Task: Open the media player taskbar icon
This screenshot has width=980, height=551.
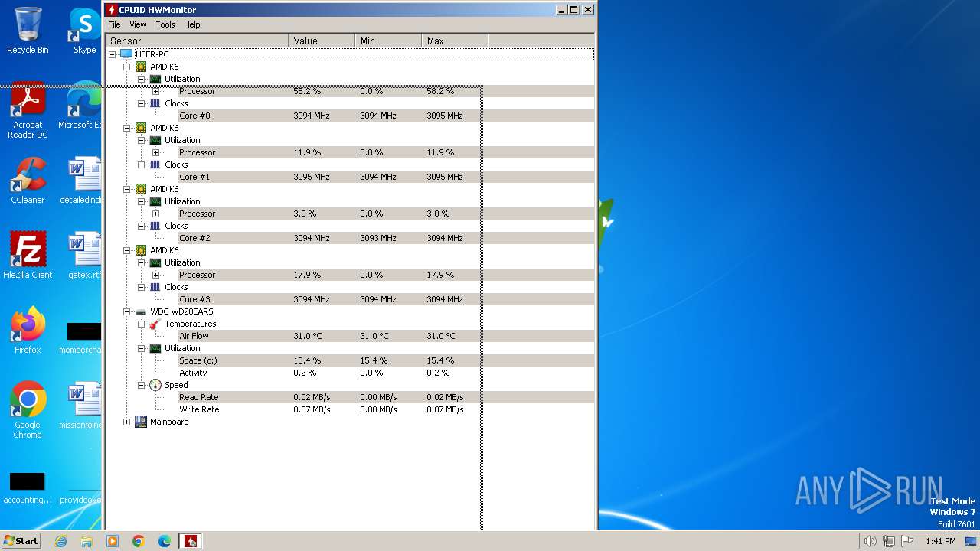Action: click(x=113, y=541)
